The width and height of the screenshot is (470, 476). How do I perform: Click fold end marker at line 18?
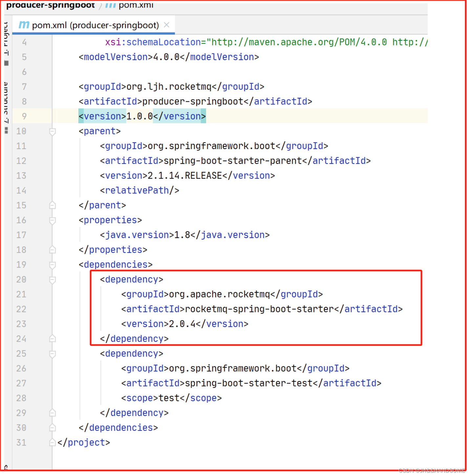tap(52, 250)
